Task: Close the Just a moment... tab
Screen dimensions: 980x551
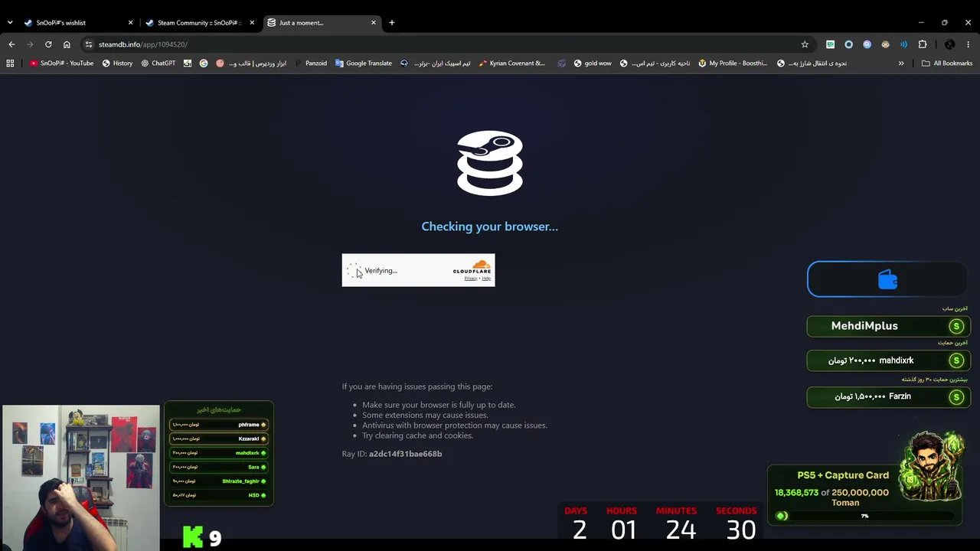Action: [x=374, y=23]
